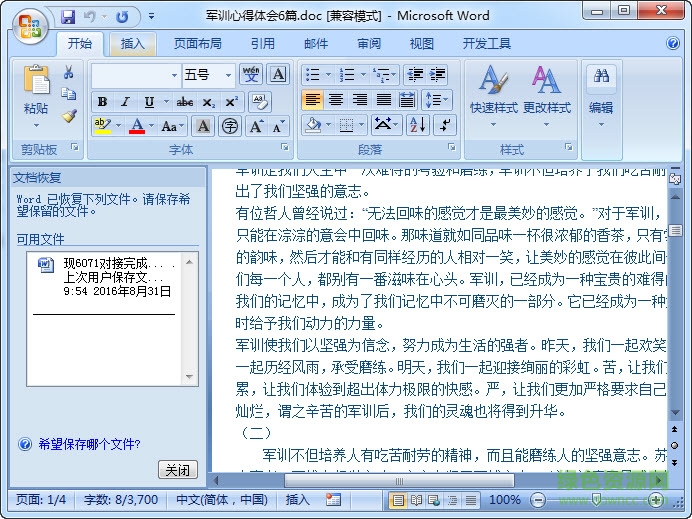Zoom out with the minus button
This screenshot has height=519, width=692.
pyautogui.click(x=538, y=500)
